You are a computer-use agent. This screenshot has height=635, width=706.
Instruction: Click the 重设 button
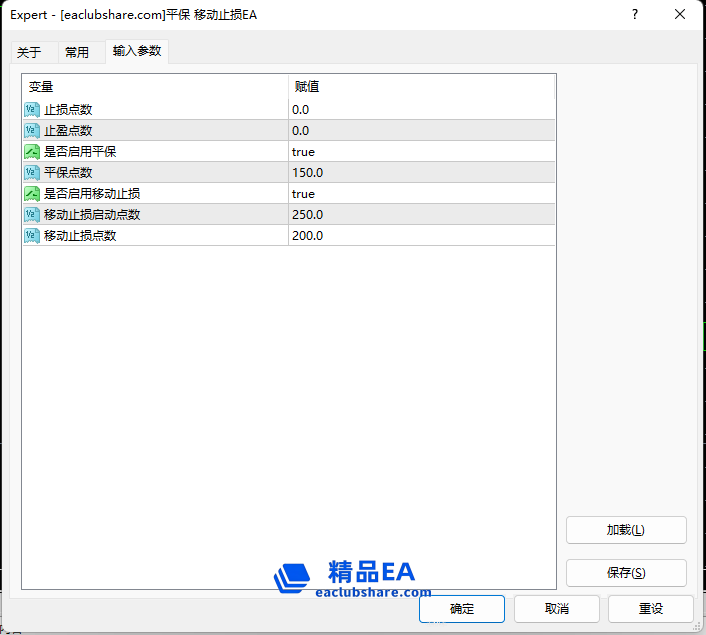[x=651, y=609]
